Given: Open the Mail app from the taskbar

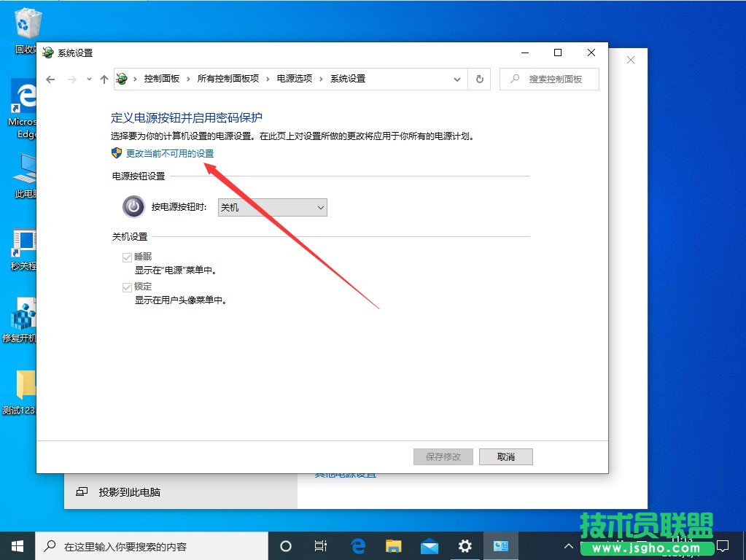Looking at the screenshot, I should point(430,545).
